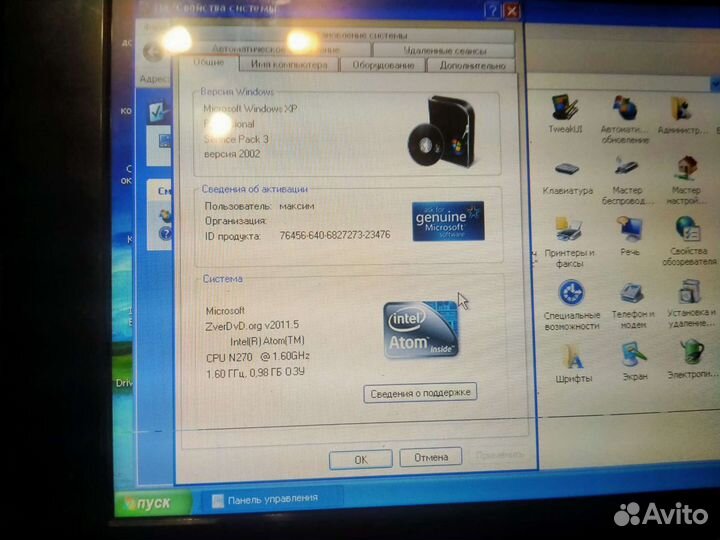The image size is (720, 540).
Task: Click the ZverDvD.org v2011.5 text
Action: point(252,326)
